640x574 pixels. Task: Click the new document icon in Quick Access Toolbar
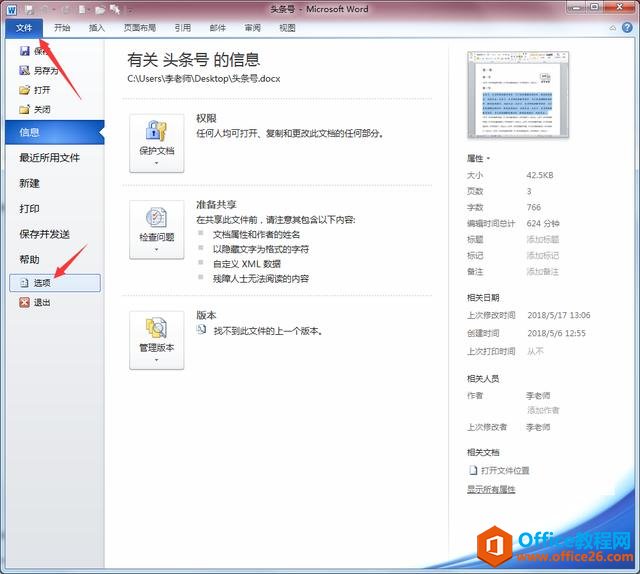tap(82, 10)
